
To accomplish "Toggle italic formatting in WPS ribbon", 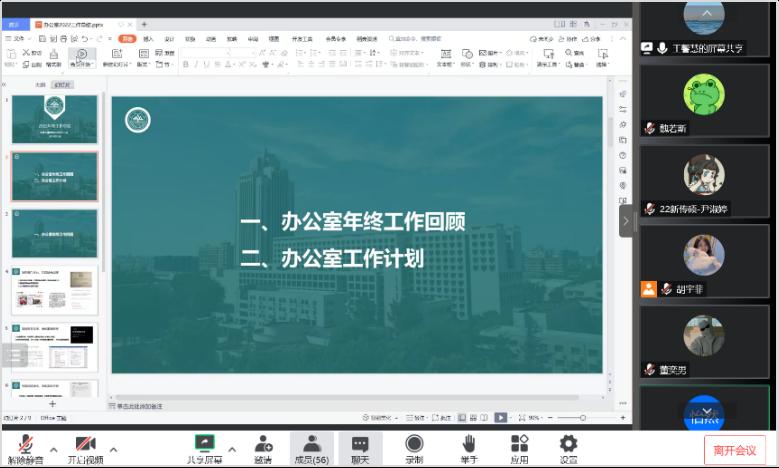I will 196,64.
